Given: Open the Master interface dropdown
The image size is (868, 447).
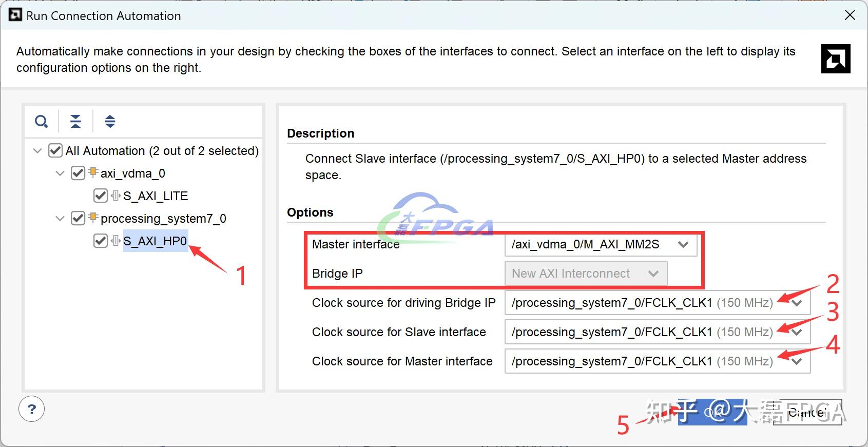Looking at the screenshot, I should tap(601, 245).
